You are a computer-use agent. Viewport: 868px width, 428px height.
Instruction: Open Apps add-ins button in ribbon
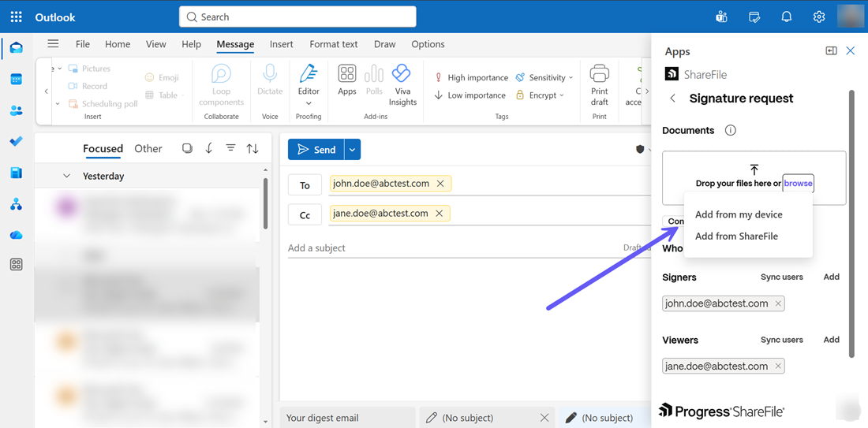[x=347, y=80]
